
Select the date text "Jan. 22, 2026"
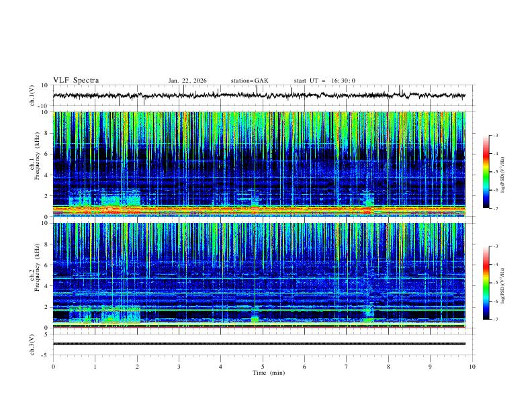pyautogui.click(x=187, y=81)
